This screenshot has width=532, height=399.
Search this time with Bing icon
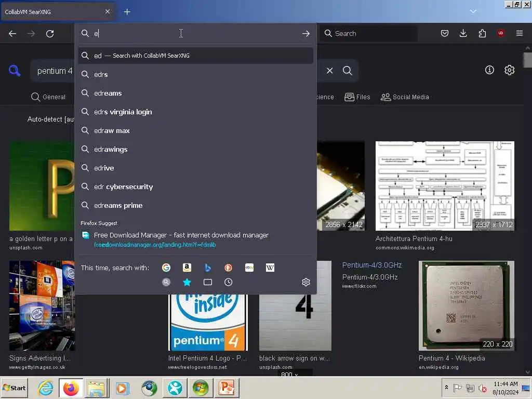tap(208, 268)
